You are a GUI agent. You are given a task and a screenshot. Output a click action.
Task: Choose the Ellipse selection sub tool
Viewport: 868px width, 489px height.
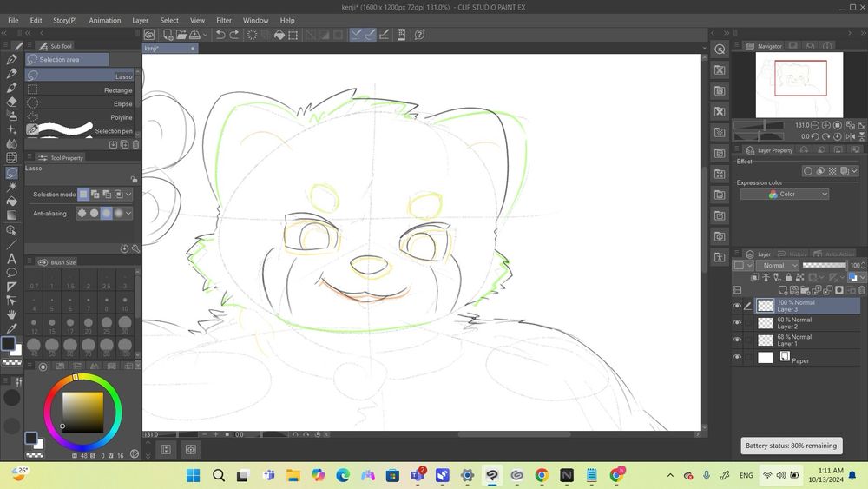coord(122,104)
